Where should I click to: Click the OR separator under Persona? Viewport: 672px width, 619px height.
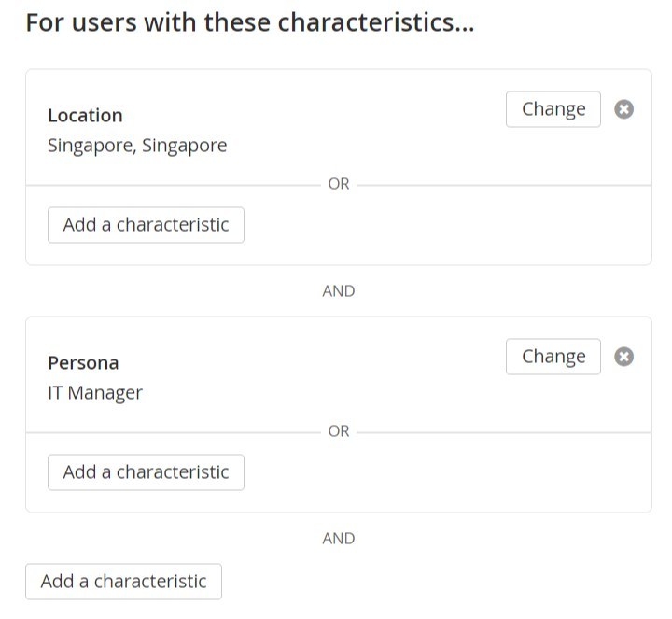pyautogui.click(x=338, y=432)
